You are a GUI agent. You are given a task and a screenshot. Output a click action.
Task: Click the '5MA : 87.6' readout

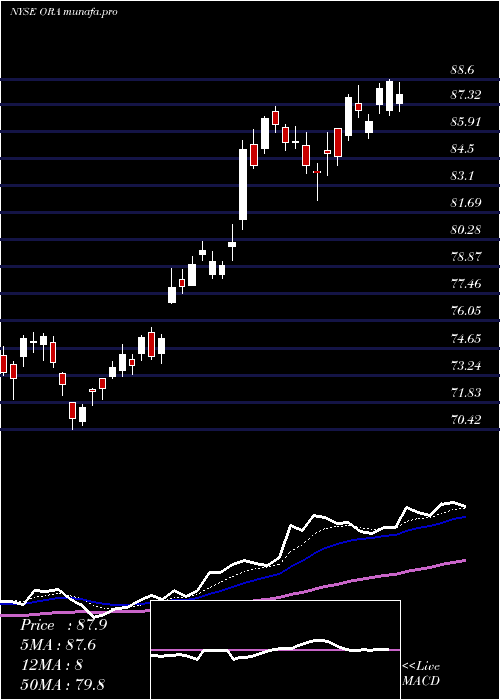[58, 645]
